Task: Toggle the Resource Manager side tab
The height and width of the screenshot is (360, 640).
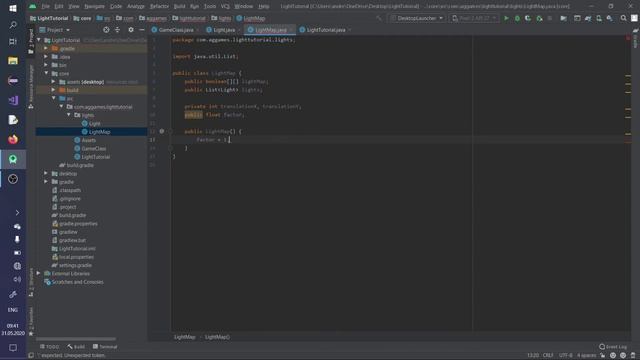Action: point(31,87)
